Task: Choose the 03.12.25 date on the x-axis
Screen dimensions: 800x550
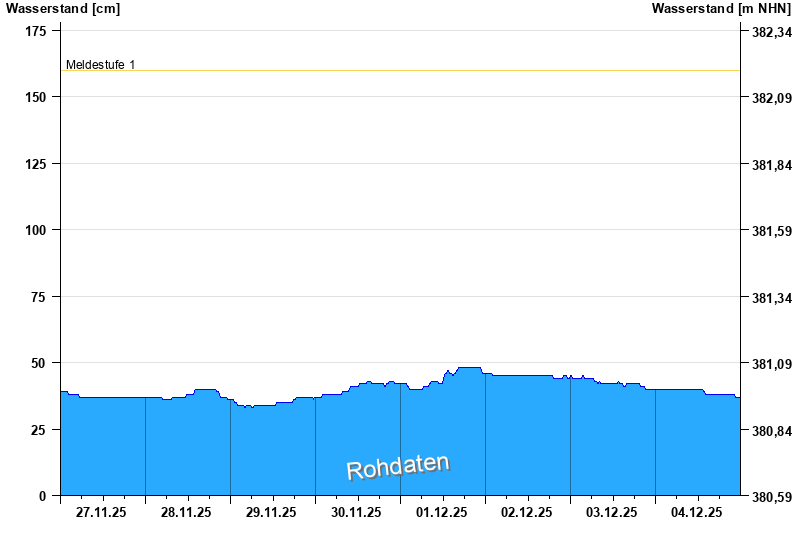Action: point(612,512)
